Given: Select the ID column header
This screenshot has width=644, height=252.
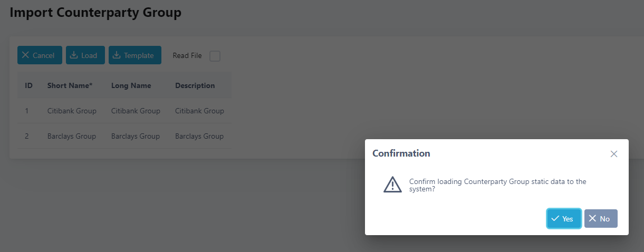Looking at the screenshot, I should pos(29,85).
